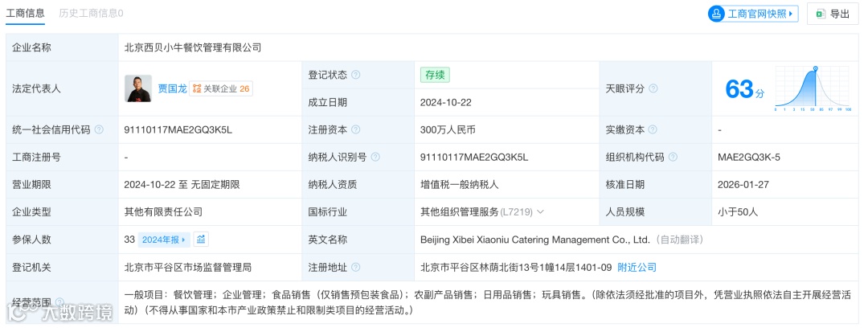This screenshot has width=868, height=328.
Task: Click the registered address 林荫北街13号 text
Action: 518,267
